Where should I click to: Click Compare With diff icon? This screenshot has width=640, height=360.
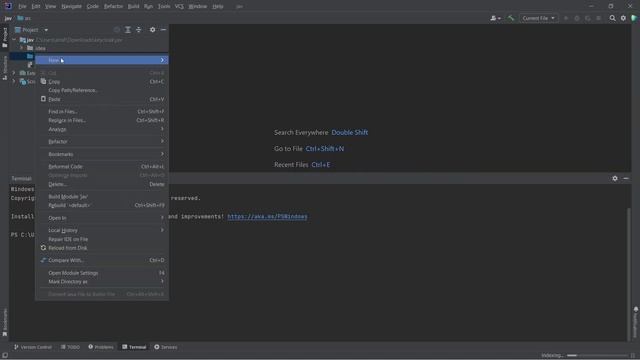[43, 260]
